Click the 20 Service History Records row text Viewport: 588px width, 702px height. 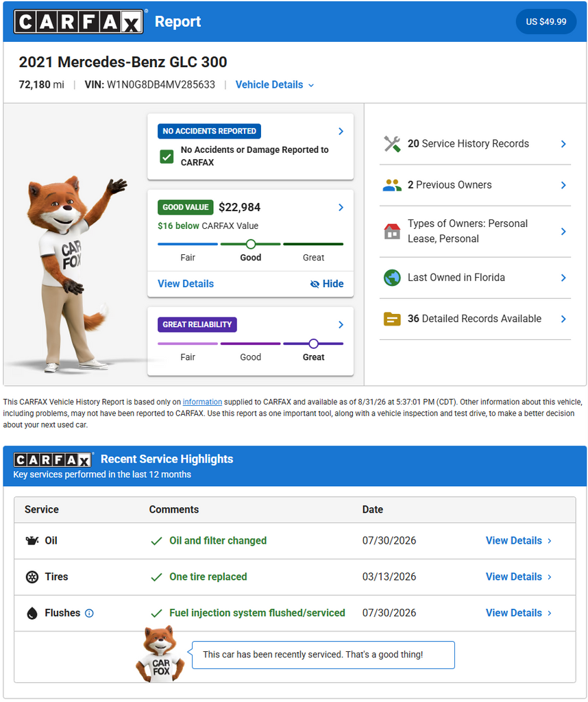point(468,144)
